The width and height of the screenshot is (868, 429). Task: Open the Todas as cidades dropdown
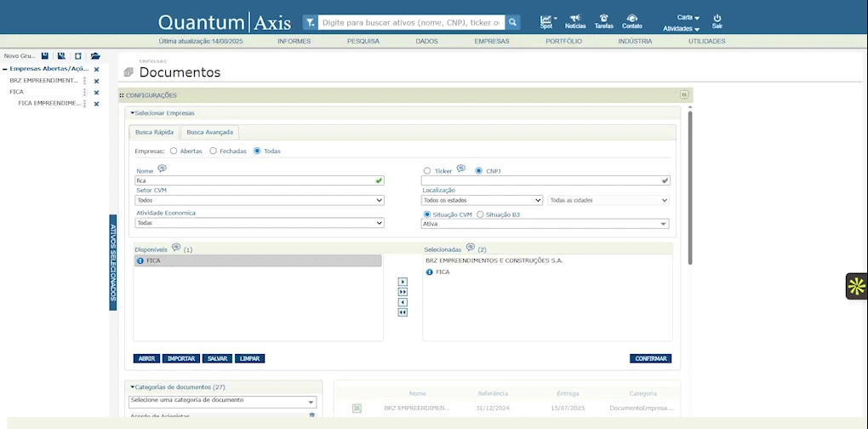point(608,200)
